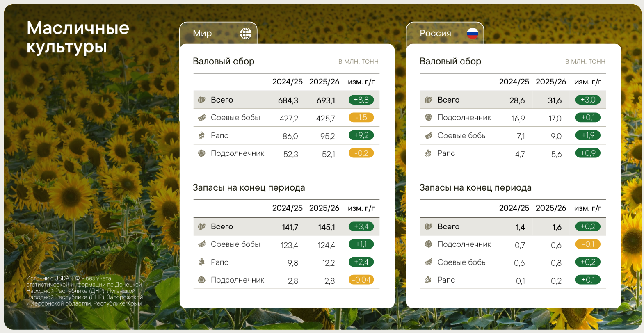Viewport: 644px width, 333px height.
Task: Open the Россия tab
Action: point(435,34)
